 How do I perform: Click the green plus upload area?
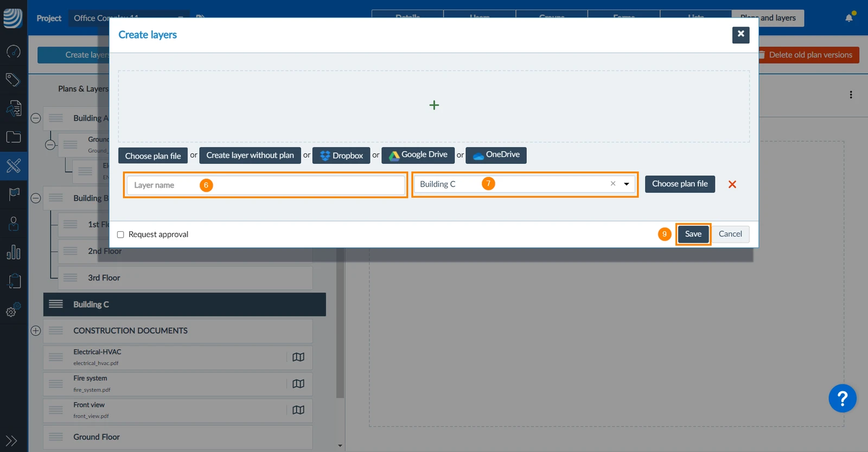pyautogui.click(x=434, y=105)
